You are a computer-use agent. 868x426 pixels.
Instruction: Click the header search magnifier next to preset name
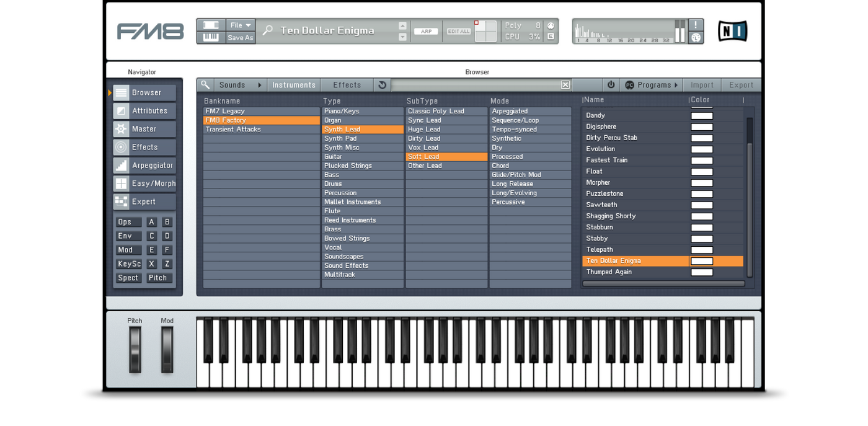pos(267,30)
